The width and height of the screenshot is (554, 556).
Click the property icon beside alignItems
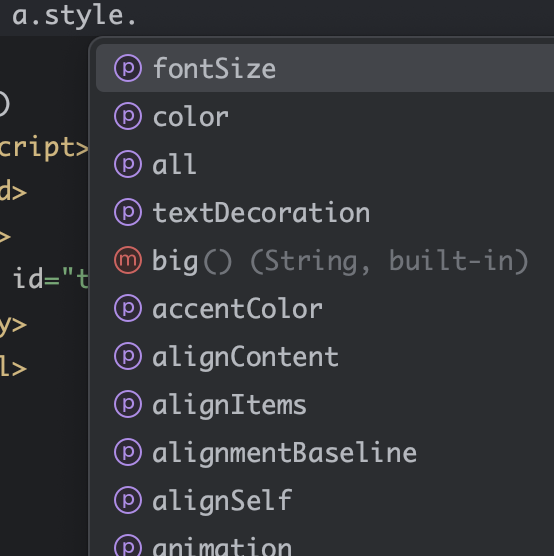click(128, 405)
